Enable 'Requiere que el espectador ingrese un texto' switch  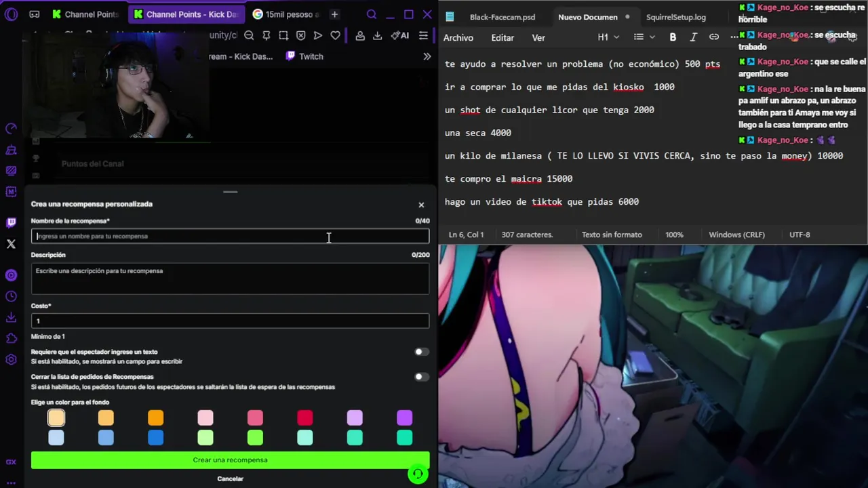click(420, 352)
